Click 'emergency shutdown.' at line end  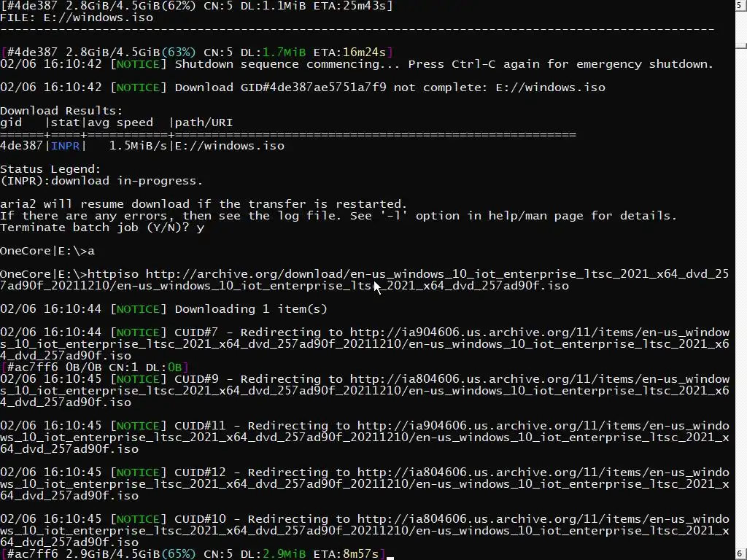645,64
